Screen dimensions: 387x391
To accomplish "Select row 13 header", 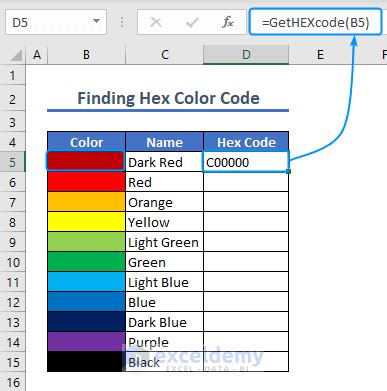I will pos(13,322).
